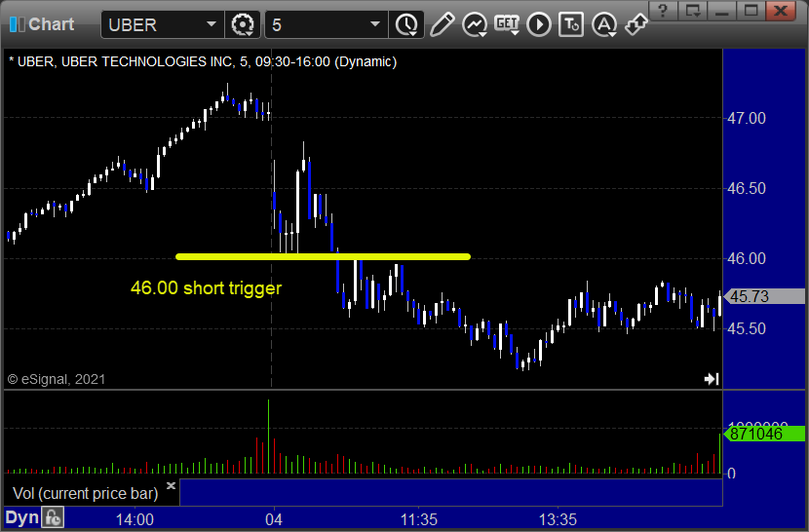The image size is (809, 532).
Task: Click the 871046 volume value marker
Action: click(764, 434)
